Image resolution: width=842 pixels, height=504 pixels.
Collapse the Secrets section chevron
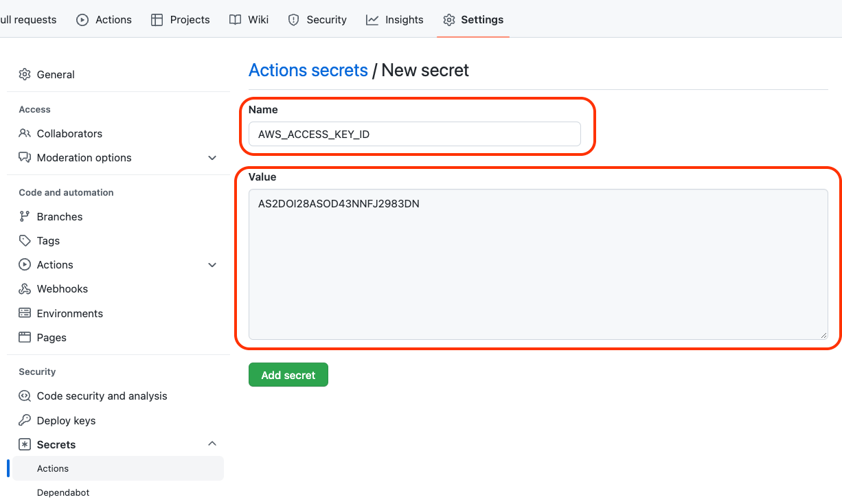click(x=212, y=444)
